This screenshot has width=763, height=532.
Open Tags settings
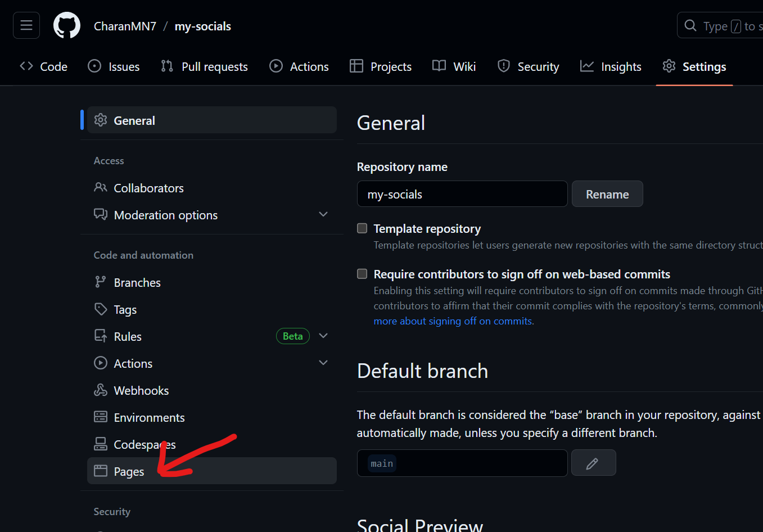(x=212, y=309)
